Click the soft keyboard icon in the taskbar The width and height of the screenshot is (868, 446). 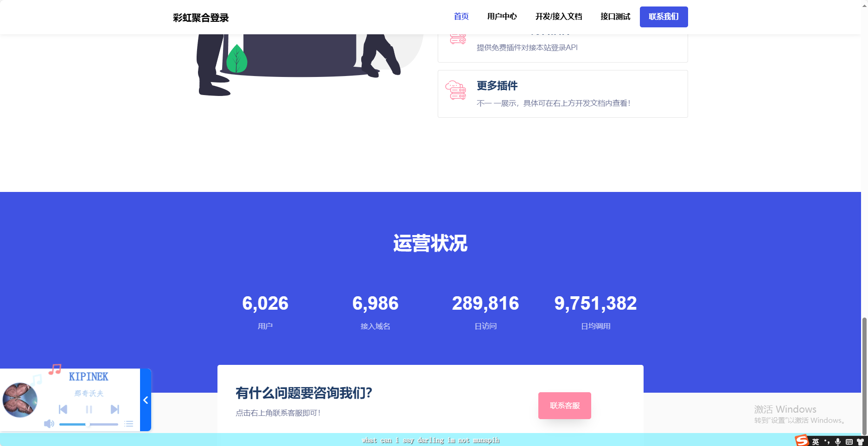(x=849, y=440)
